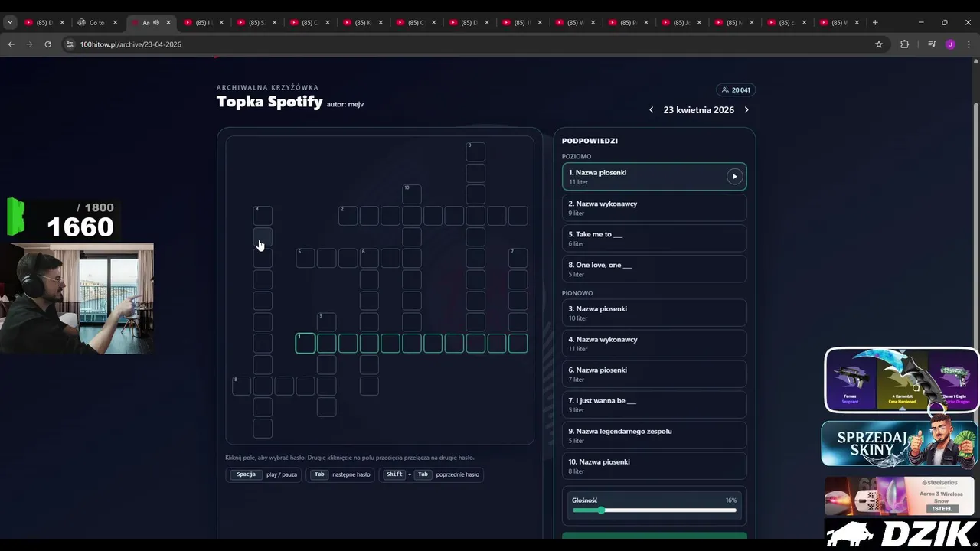This screenshot has width=980, height=551.
Task: Select clue 1 'Nazwa piosenki' 11 liter
Action: [x=654, y=177]
